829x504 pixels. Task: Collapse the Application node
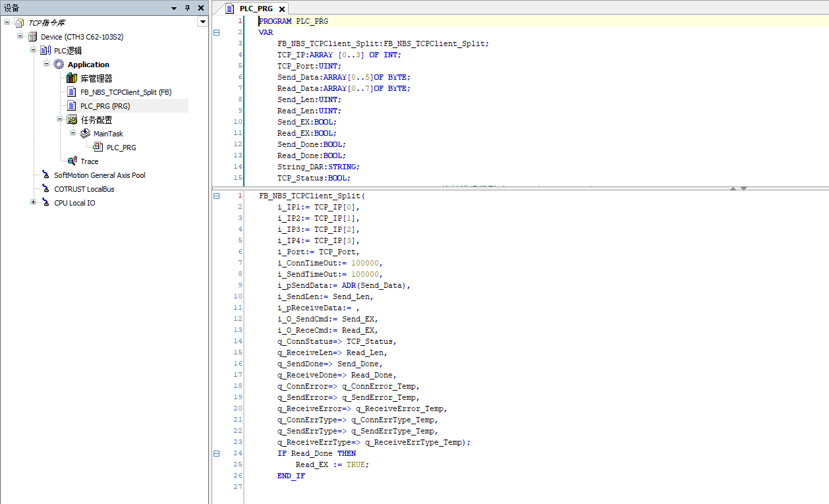click(x=46, y=64)
